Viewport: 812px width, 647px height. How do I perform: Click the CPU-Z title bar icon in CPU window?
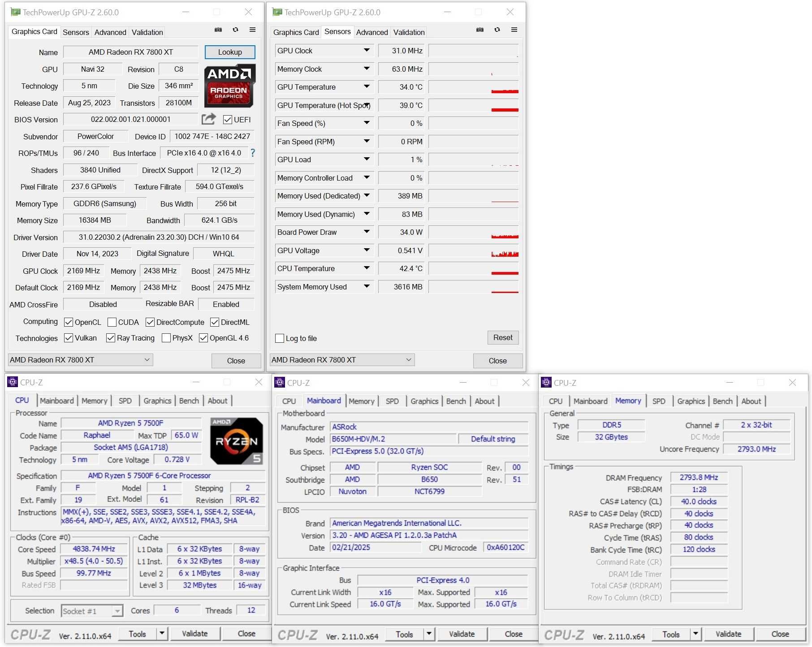point(13,382)
